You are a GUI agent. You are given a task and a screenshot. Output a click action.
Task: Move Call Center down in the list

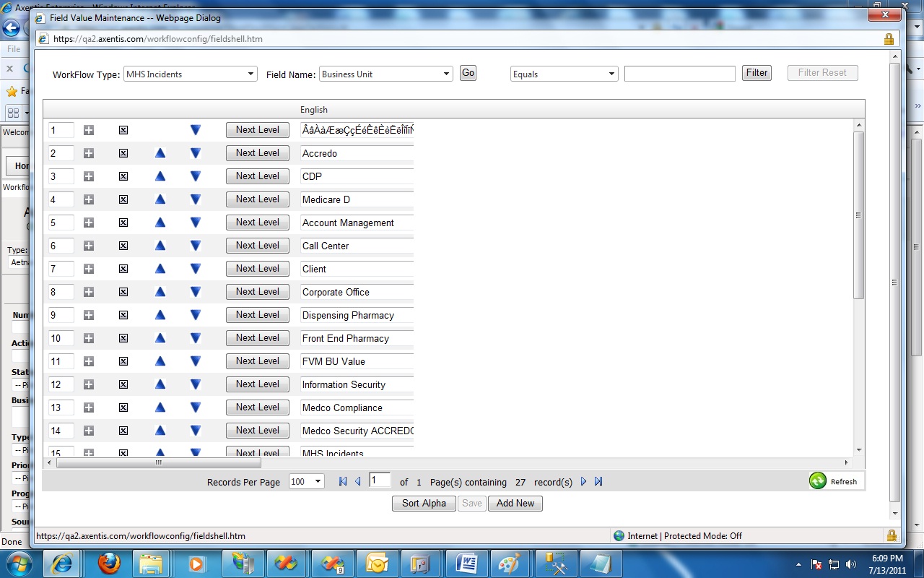pos(195,246)
